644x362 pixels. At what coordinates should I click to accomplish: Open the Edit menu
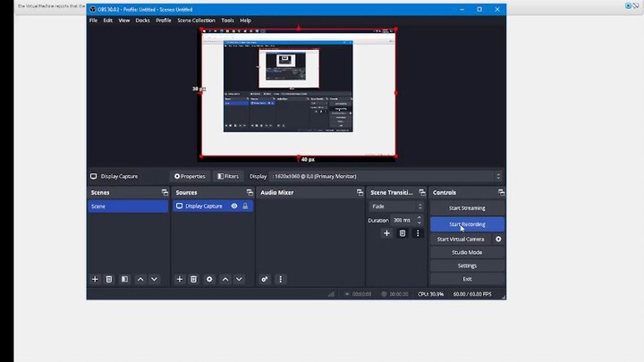click(x=108, y=20)
